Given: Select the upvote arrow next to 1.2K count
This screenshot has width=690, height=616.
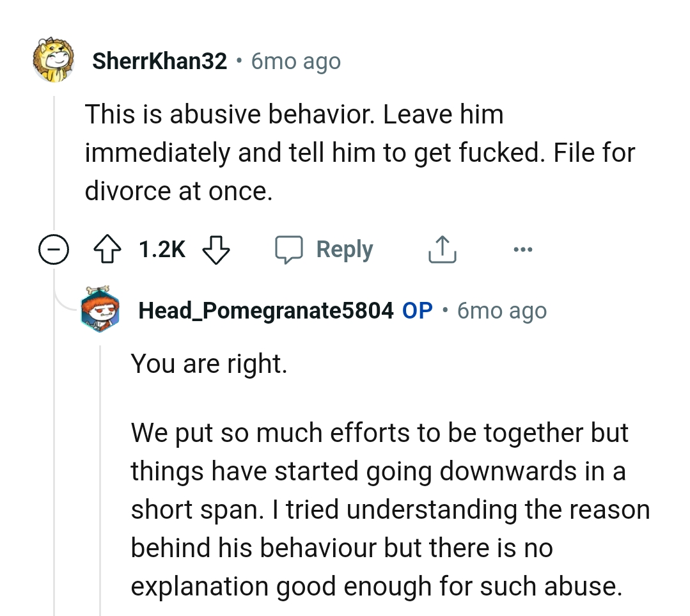Looking at the screenshot, I should (108, 249).
